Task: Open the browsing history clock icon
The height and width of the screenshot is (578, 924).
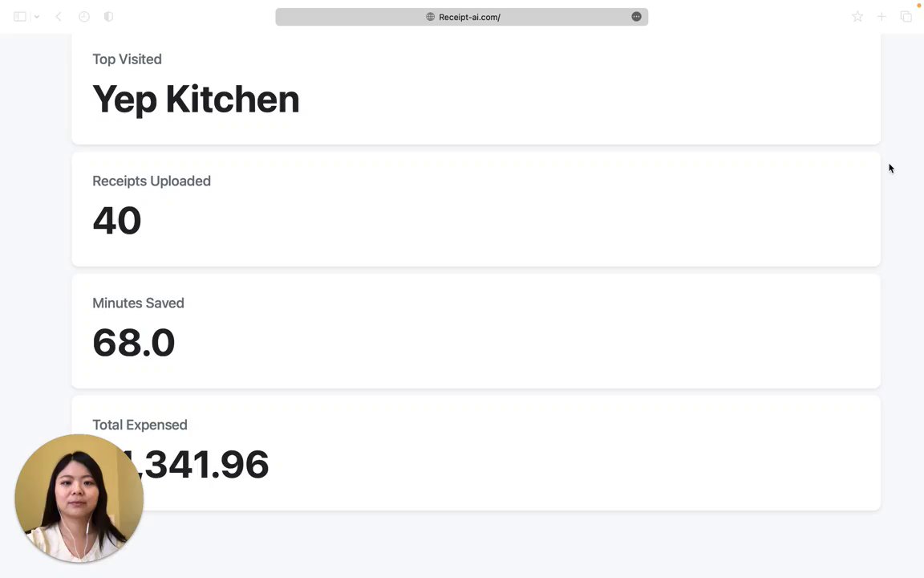Action: [84, 17]
